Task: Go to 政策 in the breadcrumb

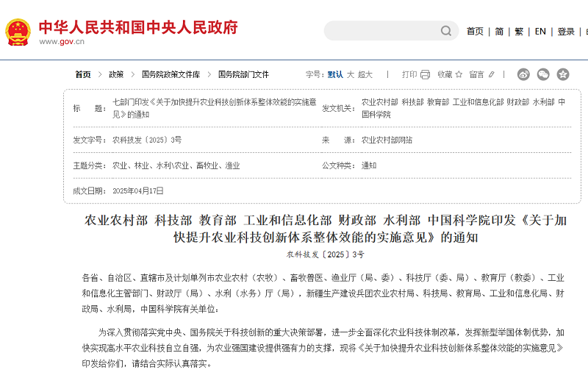Action: [x=116, y=74]
